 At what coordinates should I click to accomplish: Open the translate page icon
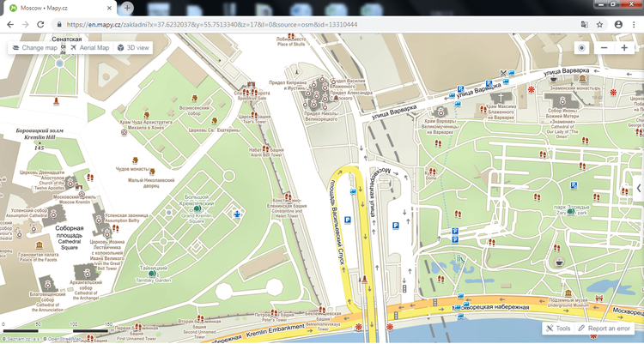585,25
